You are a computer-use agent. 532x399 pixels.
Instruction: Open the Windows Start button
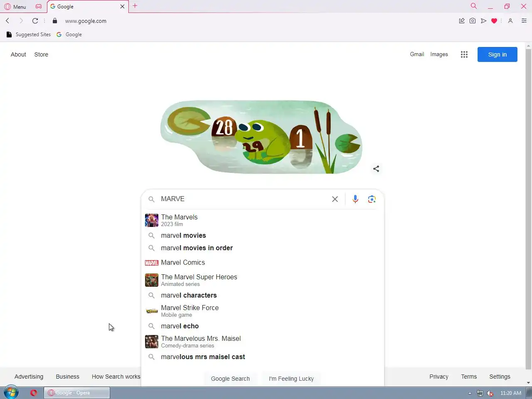coord(11,392)
